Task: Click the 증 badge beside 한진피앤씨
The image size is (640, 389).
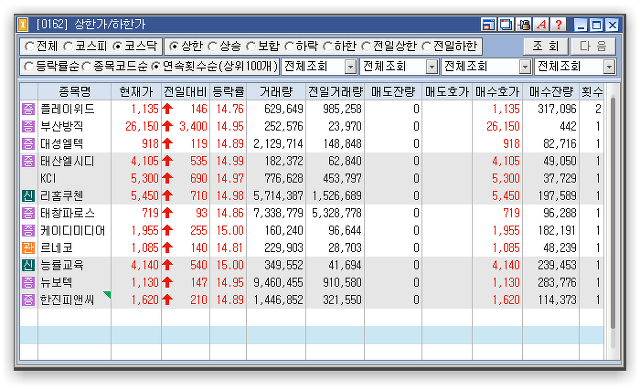Action: click(28, 300)
